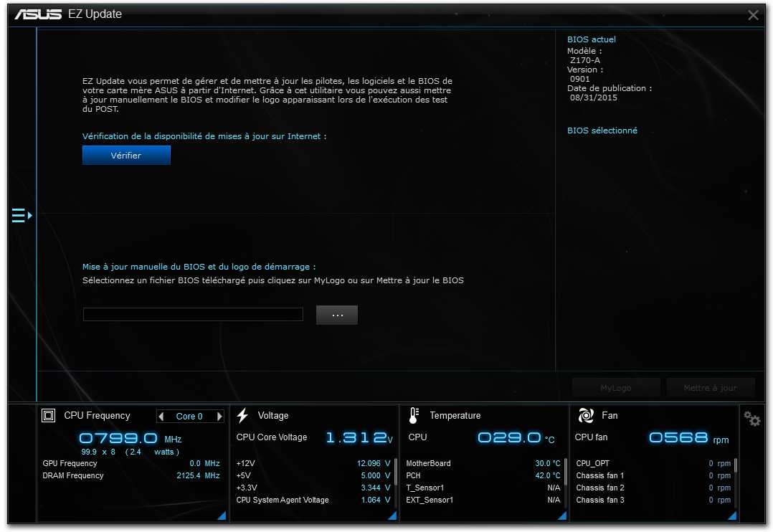Expand the Temperature panel using the corner triangle
The width and height of the screenshot is (773, 532).
pos(561,516)
